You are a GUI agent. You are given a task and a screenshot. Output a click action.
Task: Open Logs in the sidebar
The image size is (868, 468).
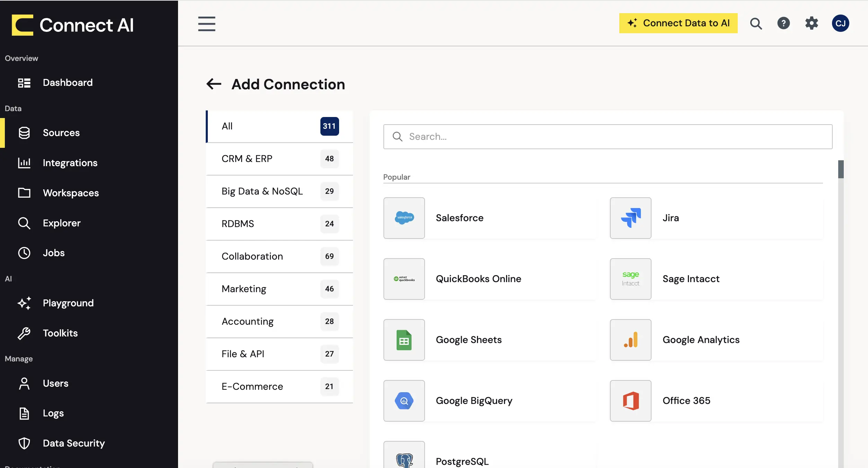pyautogui.click(x=89, y=413)
